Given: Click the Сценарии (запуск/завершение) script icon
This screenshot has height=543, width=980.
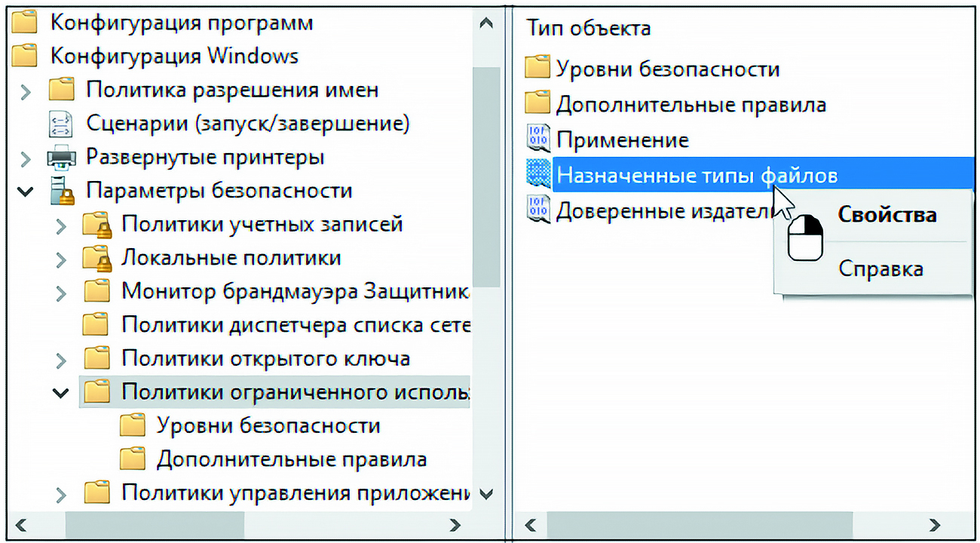Looking at the screenshot, I should click(x=61, y=124).
